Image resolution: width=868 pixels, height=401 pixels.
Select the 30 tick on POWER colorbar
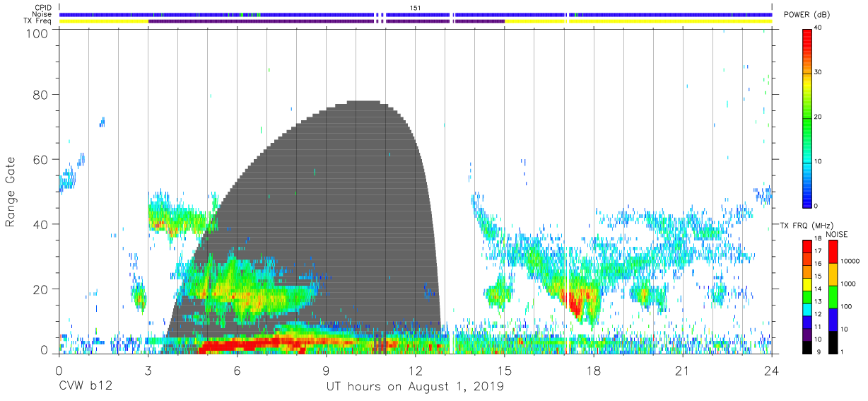coord(818,72)
